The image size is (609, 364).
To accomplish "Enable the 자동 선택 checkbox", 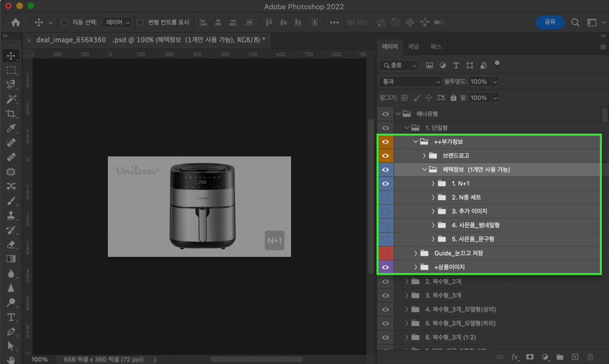I will click(64, 23).
